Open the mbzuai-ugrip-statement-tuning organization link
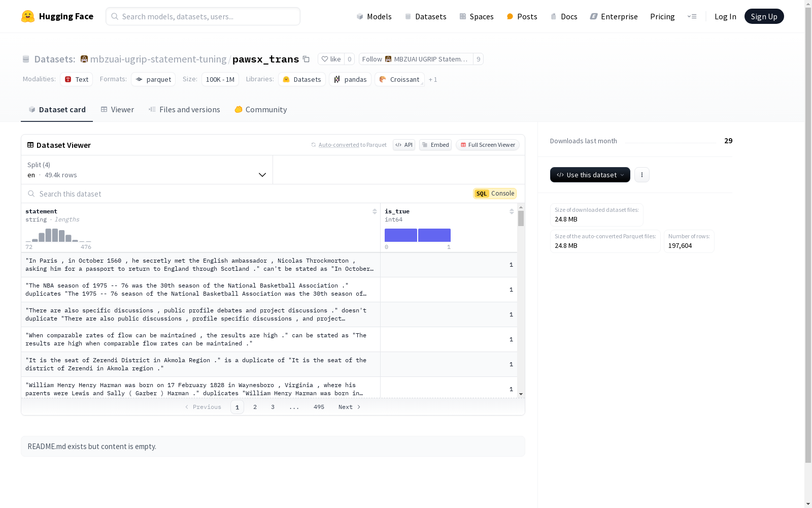Screen dimensions: 812x508 pos(158,59)
